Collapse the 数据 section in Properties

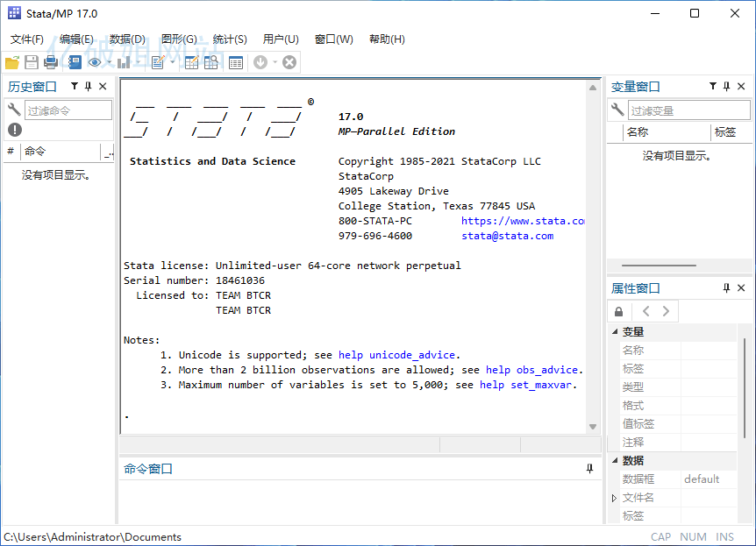614,460
